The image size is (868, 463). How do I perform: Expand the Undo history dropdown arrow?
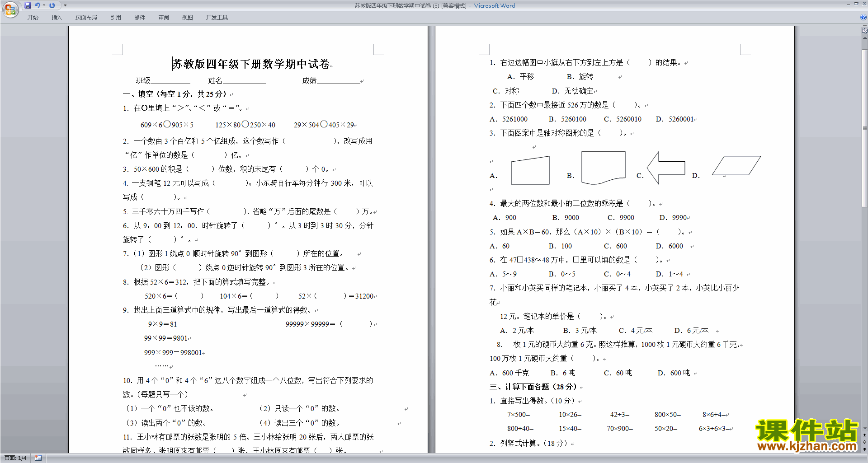pyautogui.click(x=44, y=5)
